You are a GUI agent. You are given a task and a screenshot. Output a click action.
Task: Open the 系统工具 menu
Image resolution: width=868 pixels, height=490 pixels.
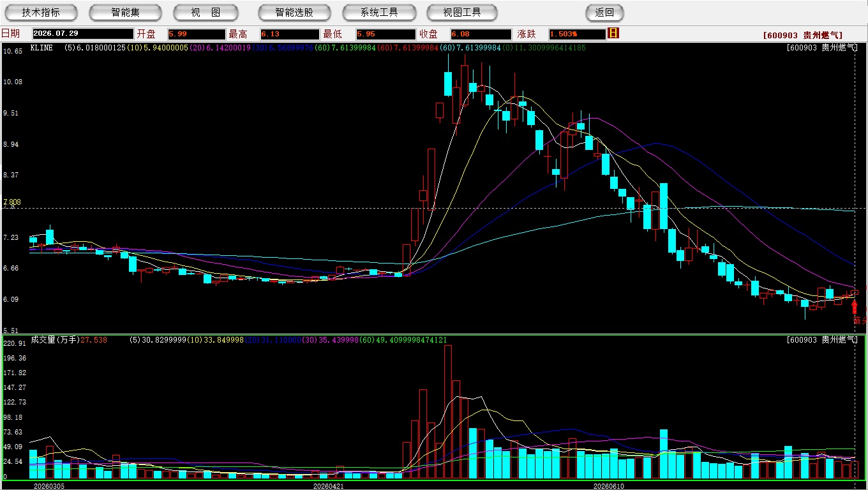[379, 12]
